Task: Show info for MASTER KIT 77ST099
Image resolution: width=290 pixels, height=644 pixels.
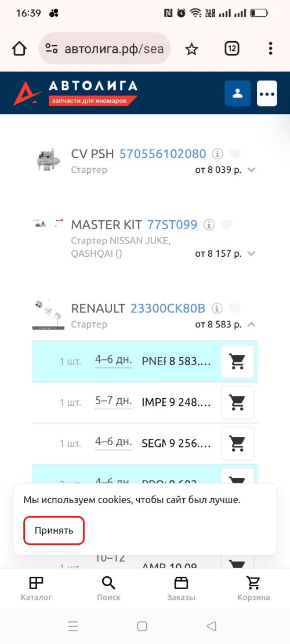Action: (x=209, y=225)
